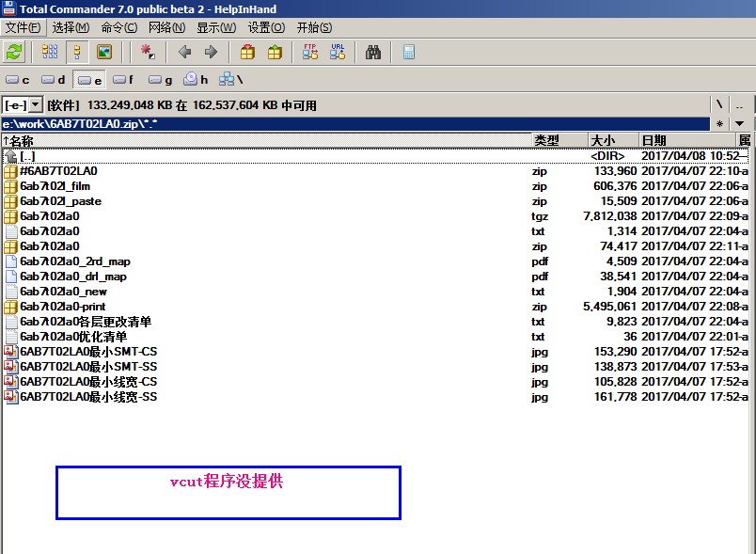Select 6ab7t02l_film zip file

point(376,186)
